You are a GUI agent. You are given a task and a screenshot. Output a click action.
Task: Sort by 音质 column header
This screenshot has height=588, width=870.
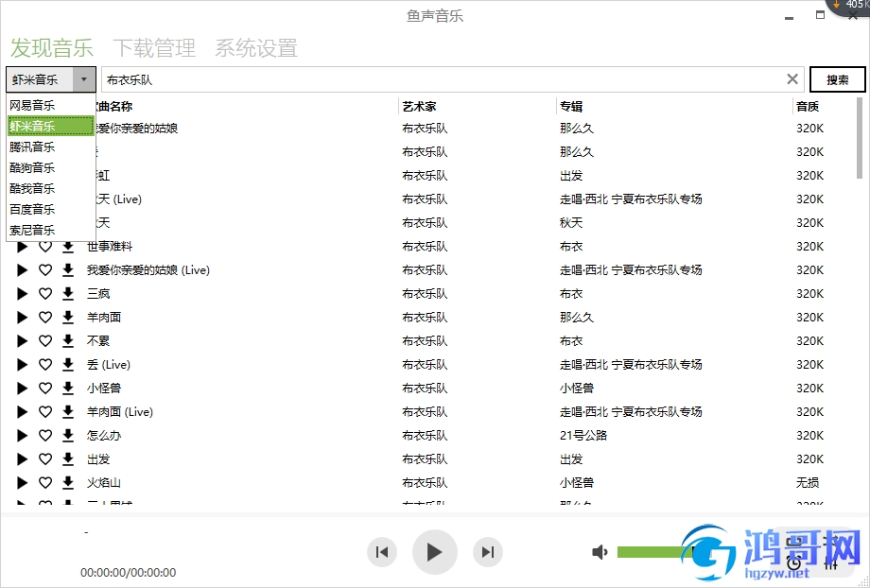[808, 107]
